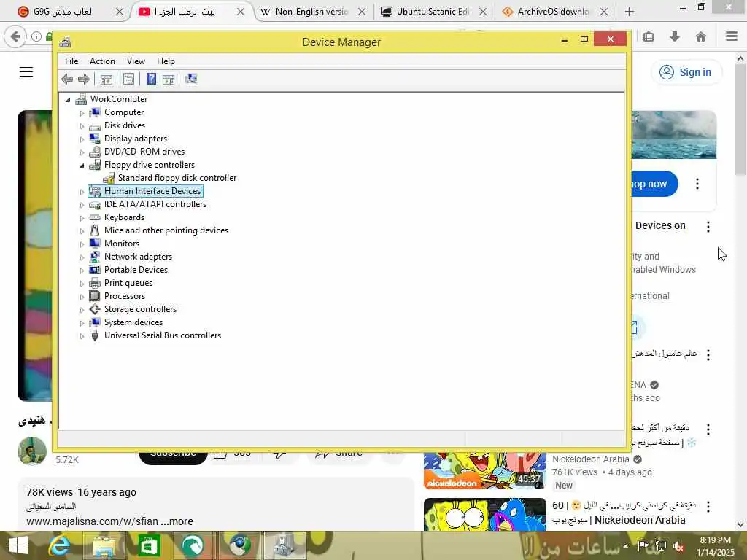Image resolution: width=747 pixels, height=560 pixels.
Task: Open File Explorer from the taskbar
Action: click(104, 545)
